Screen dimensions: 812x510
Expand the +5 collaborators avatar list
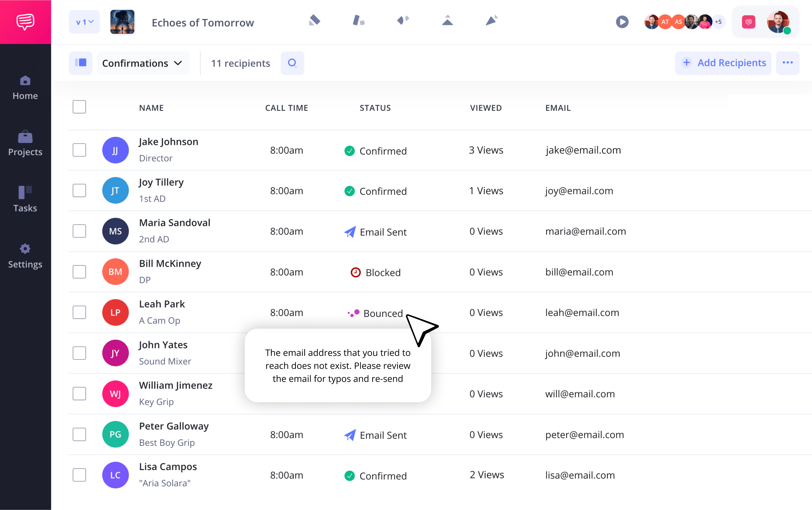718,22
